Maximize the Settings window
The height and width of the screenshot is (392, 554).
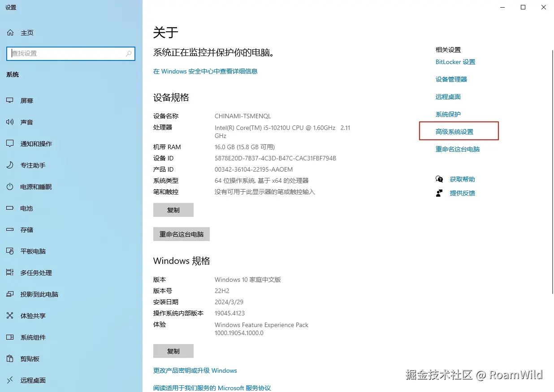[x=523, y=7]
